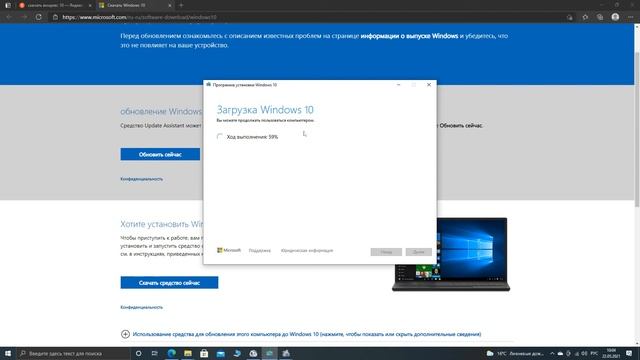Image resolution: width=640 pixels, height=360 pixels.
Task: Open Windows 10 Setup icon in taskbar
Action: click(286, 353)
